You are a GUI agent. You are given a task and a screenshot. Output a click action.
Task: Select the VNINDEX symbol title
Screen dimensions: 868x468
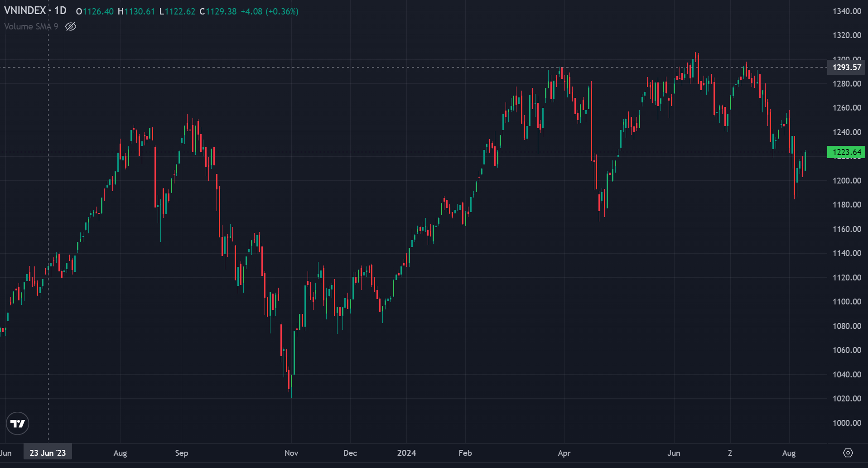tap(25, 11)
